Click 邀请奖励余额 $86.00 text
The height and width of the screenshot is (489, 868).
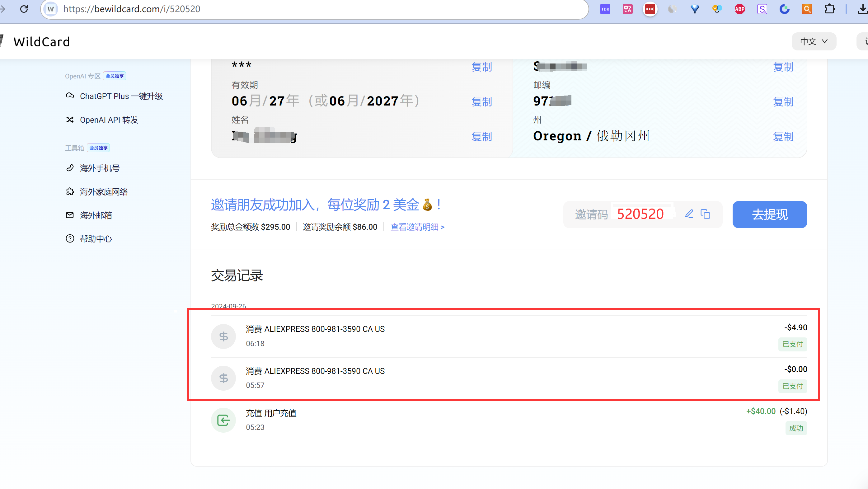(x=340, y=227)
